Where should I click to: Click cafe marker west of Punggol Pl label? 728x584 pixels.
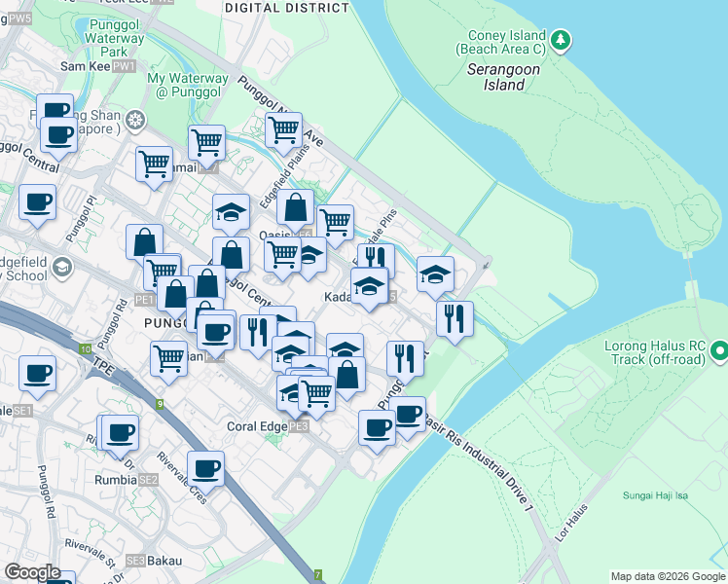click(x=38, y=204)
